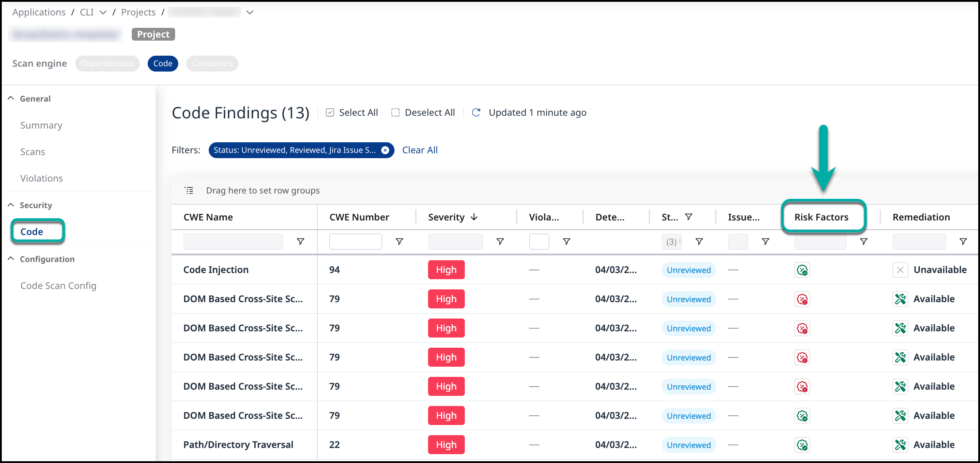
Task: Open the CLI breadcrumb dropdown
Action: (103, 12)
